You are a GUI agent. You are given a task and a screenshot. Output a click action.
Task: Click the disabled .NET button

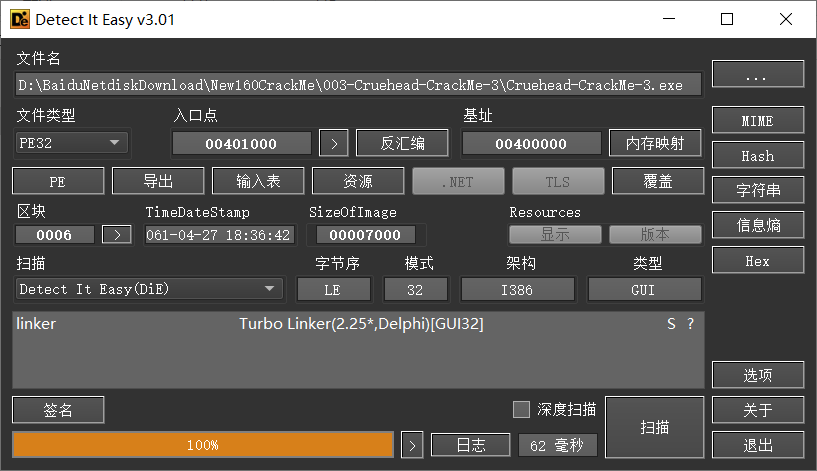point(459,181)
